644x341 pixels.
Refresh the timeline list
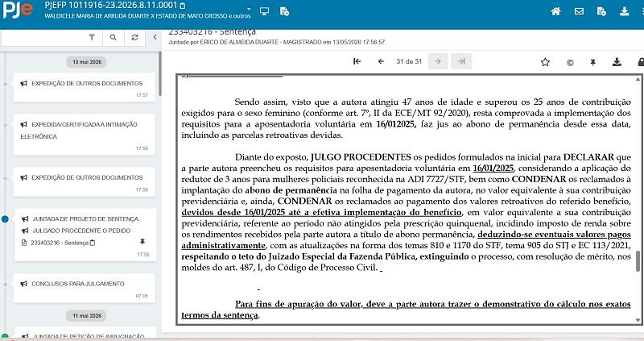[x=134, y=37]
